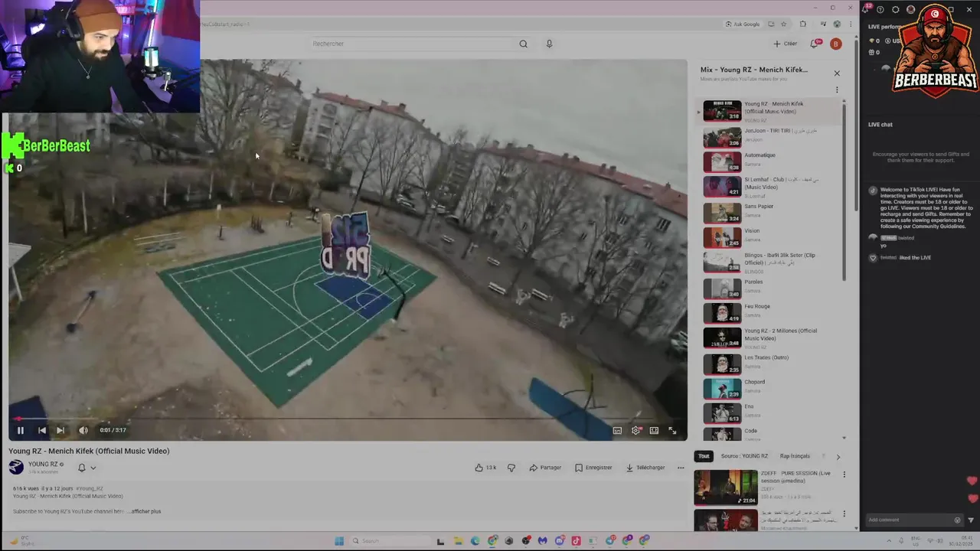This screenshot has width=980, height=551.
Task: Open TikTok LIVE notifications bell
Action: click(866, 9)
